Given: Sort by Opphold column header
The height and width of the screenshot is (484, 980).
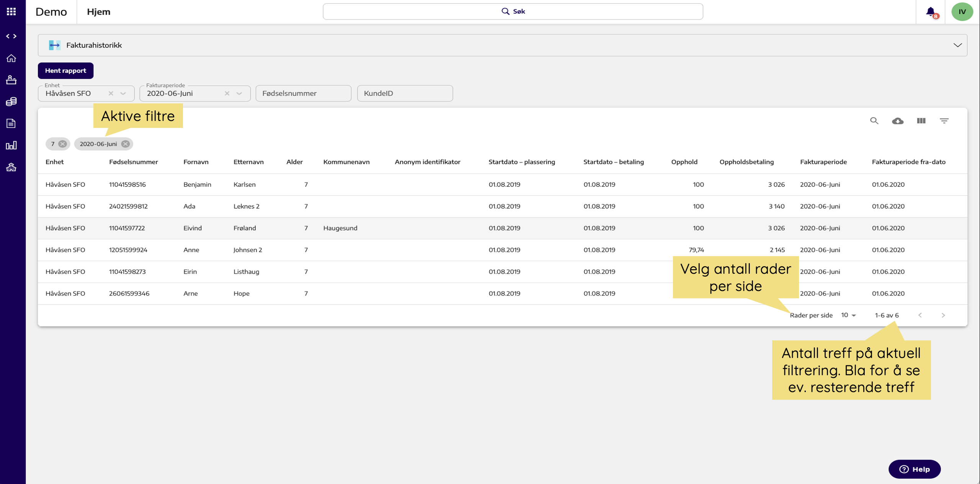Looking at the screenshot, I should point(684,162).
